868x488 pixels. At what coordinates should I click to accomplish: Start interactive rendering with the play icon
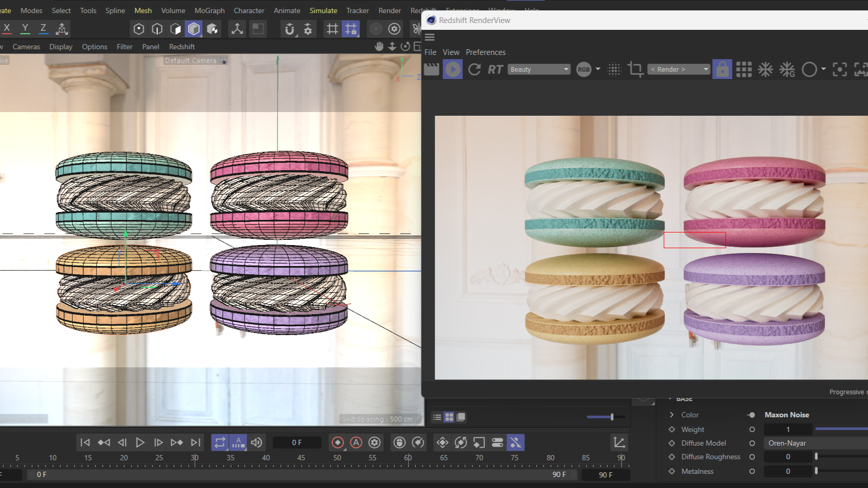pos(452,69)
